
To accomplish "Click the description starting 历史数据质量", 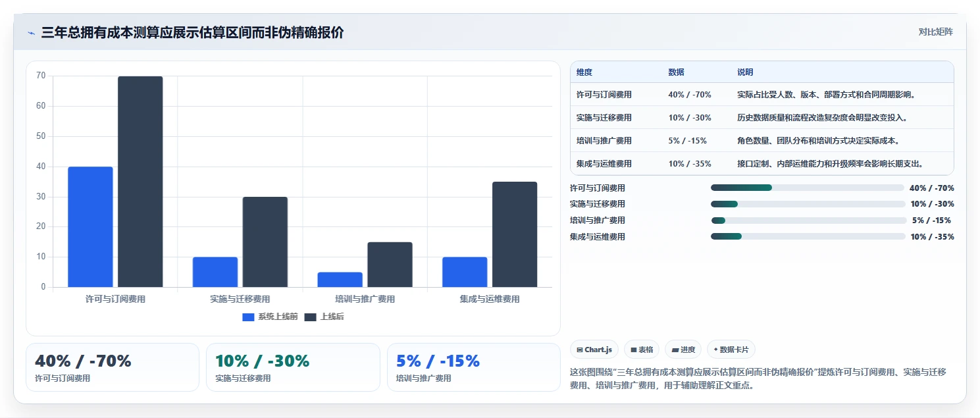I will (823, 118).
